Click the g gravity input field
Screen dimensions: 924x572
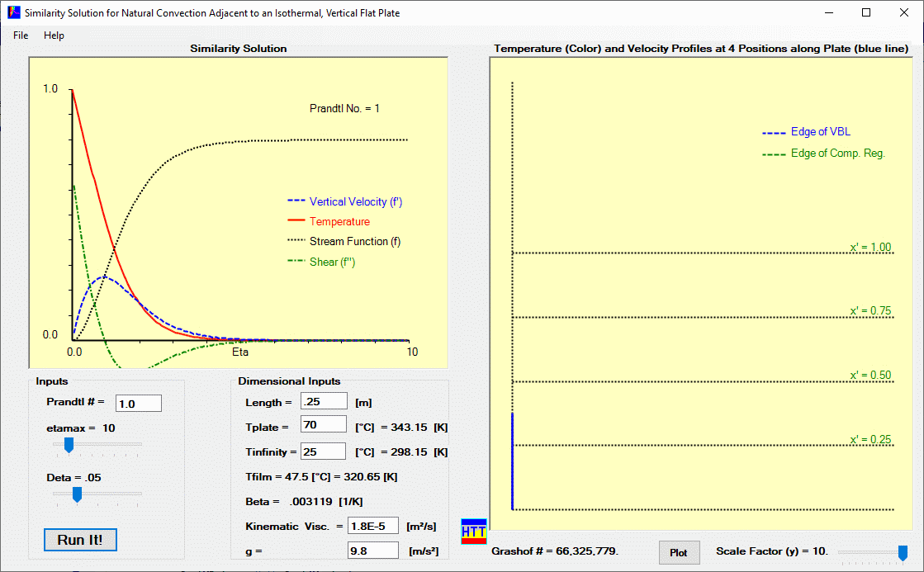373,551
